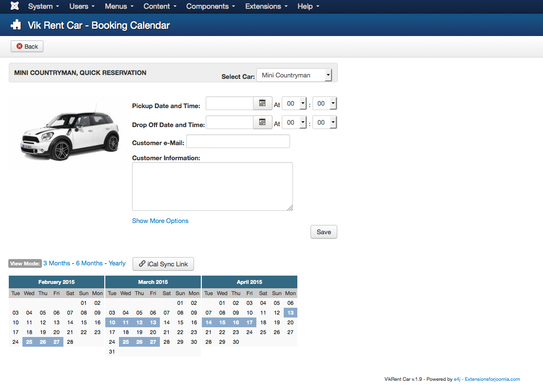543x392 pixels.
Task: Click the Back button
Action: tap(27, 46)
